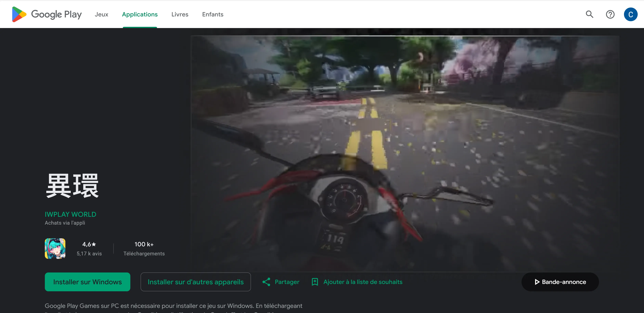Go to the Jeux tab
644x313 pixels.
pyautogui.click(x=101, y=14)
